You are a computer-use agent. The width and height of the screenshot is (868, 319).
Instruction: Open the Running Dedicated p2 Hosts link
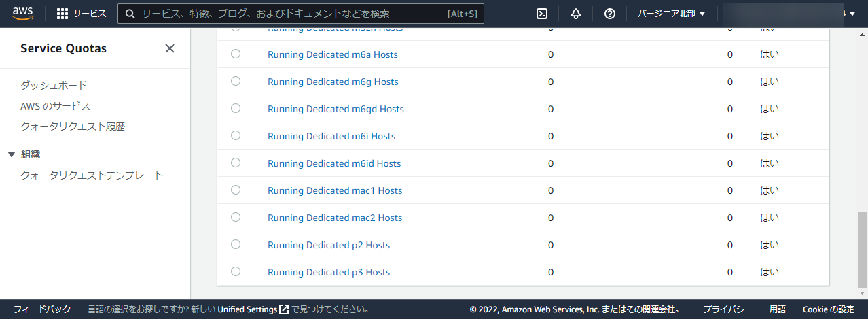click(x=329, y=245)
